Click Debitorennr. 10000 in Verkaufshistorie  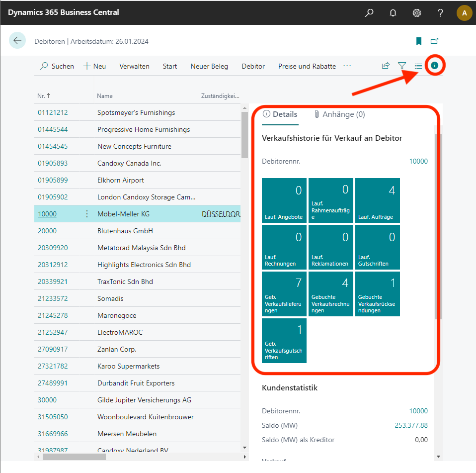[418, 161]
